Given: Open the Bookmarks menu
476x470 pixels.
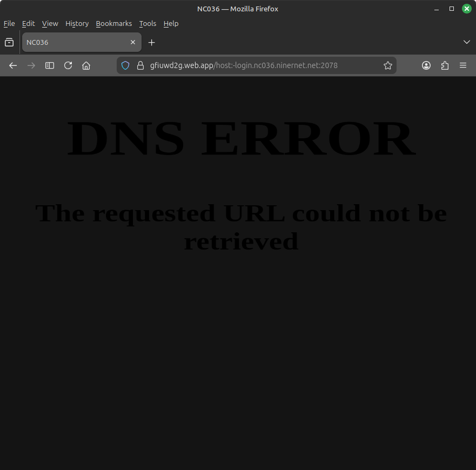Looking at the screenshot, I should click(114, 24).
